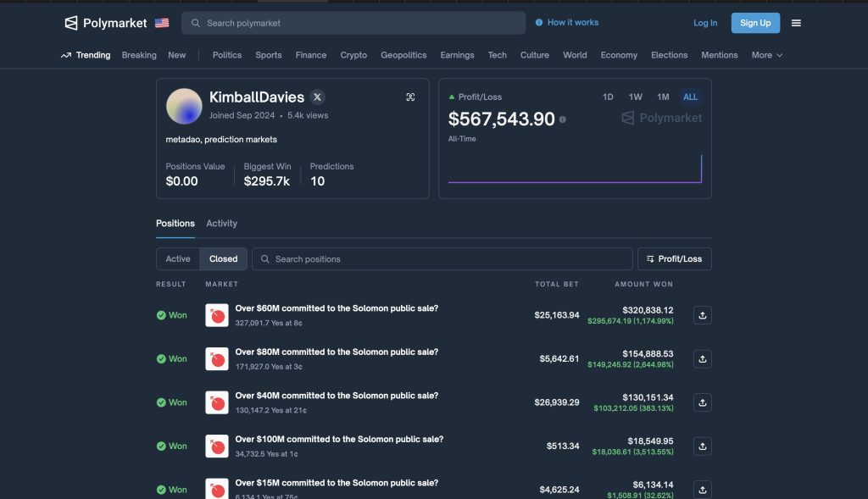Open the hamburger menu icon
Image resolution: width=868 pixels, height=499 pixels.
pyautogui.click(x=796, y=23)
